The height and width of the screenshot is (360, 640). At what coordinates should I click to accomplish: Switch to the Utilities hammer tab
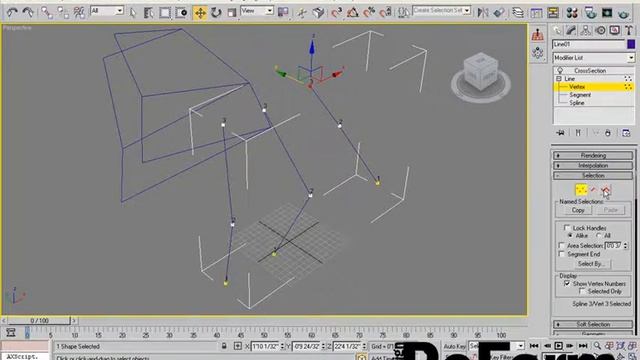[x=629, y=30]
